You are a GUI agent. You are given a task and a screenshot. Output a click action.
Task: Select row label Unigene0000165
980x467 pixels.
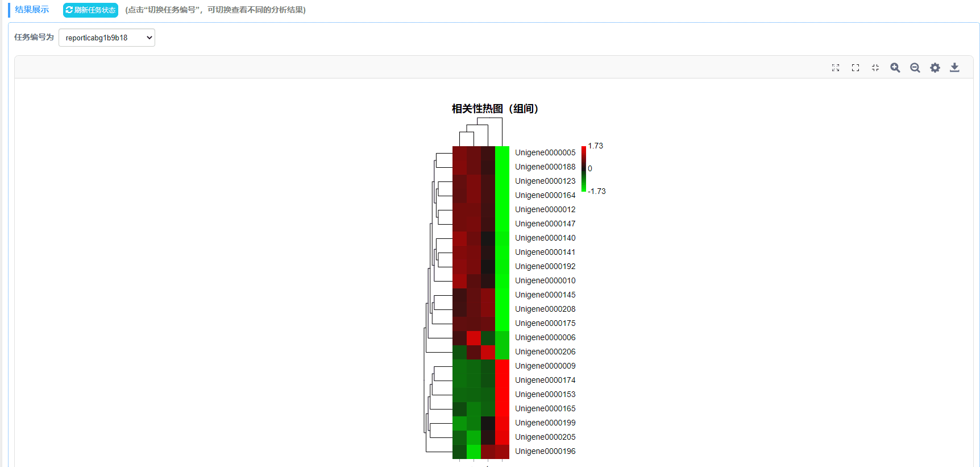point(545,408)
